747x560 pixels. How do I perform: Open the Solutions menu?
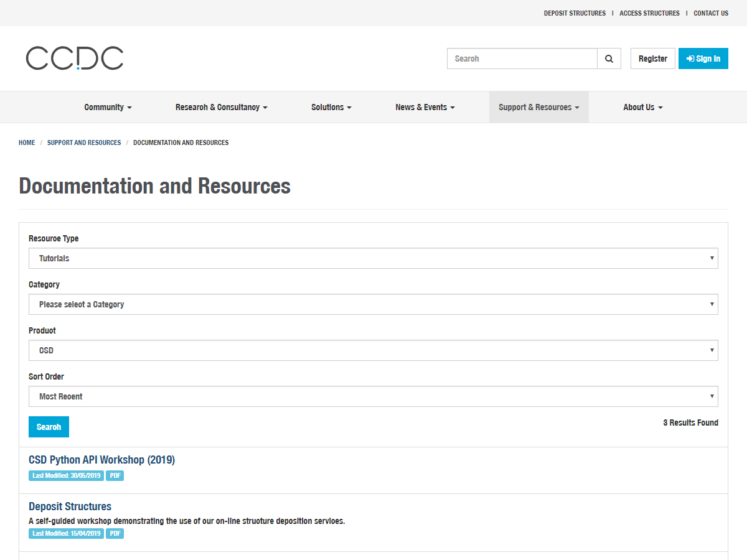(x=331, y=107)
